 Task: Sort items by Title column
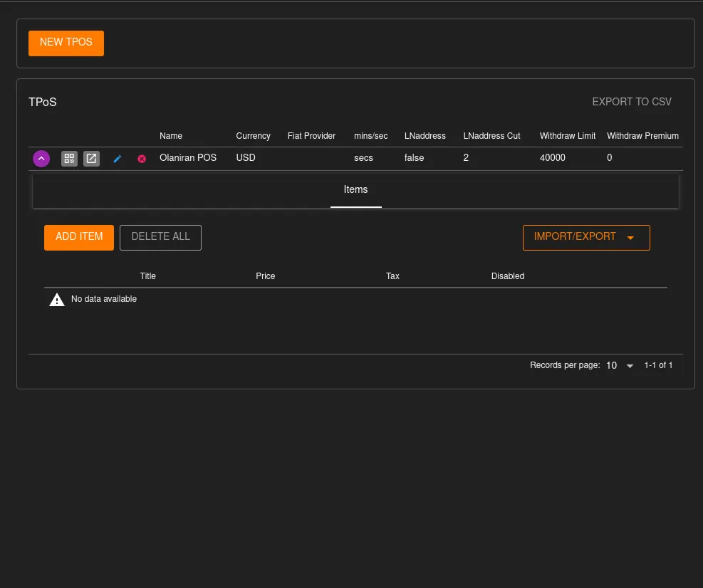coord(147,276)
